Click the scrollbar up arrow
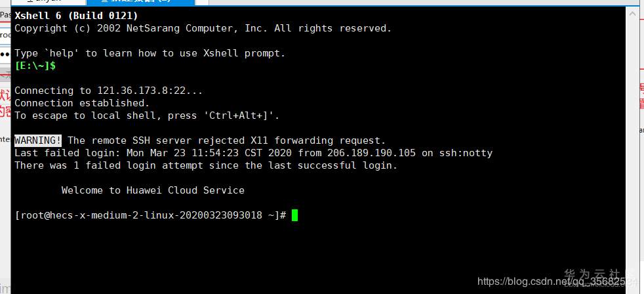Image resolution: width=644 pixels, height=294 pixels. click(x=632, y=12)
